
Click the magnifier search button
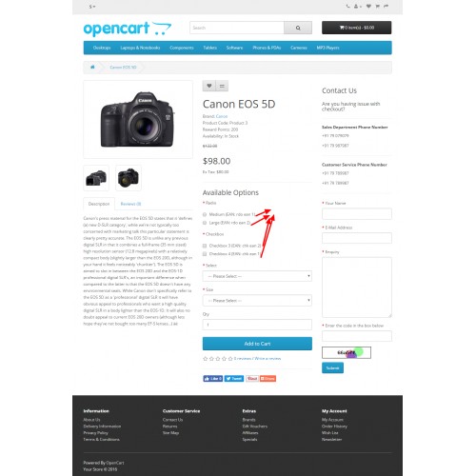pyautogui.click(x=298, y=28)
